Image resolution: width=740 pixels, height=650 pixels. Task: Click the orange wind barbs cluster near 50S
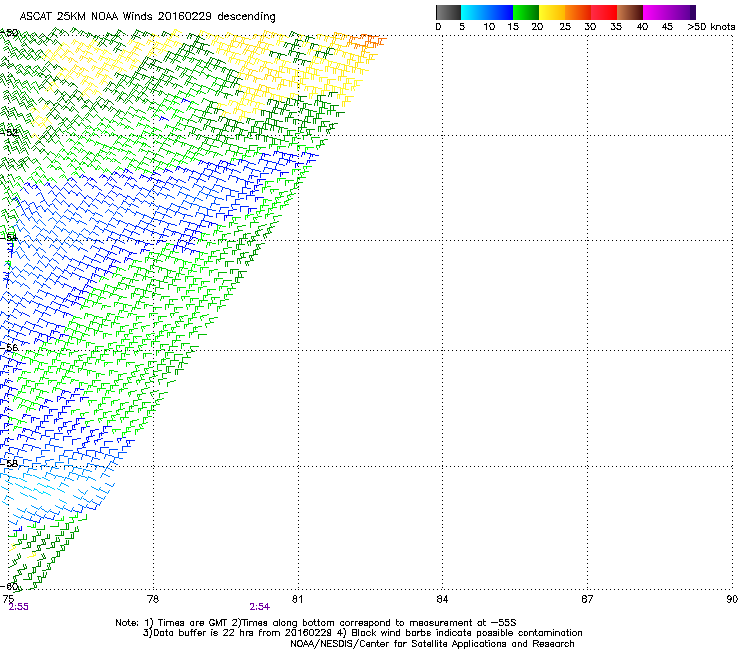click(368, 41)
